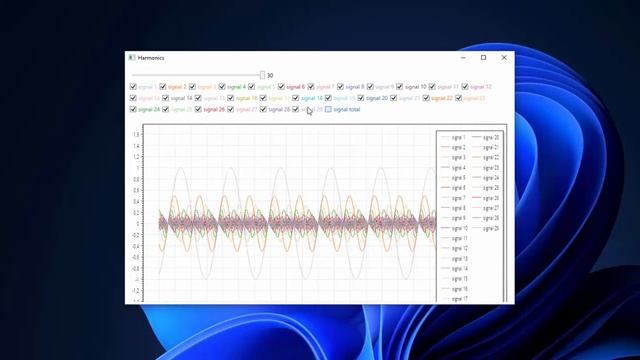The image size is (640, 360).
Task: Enable the signal total checkbox
Action: point(328,109)
